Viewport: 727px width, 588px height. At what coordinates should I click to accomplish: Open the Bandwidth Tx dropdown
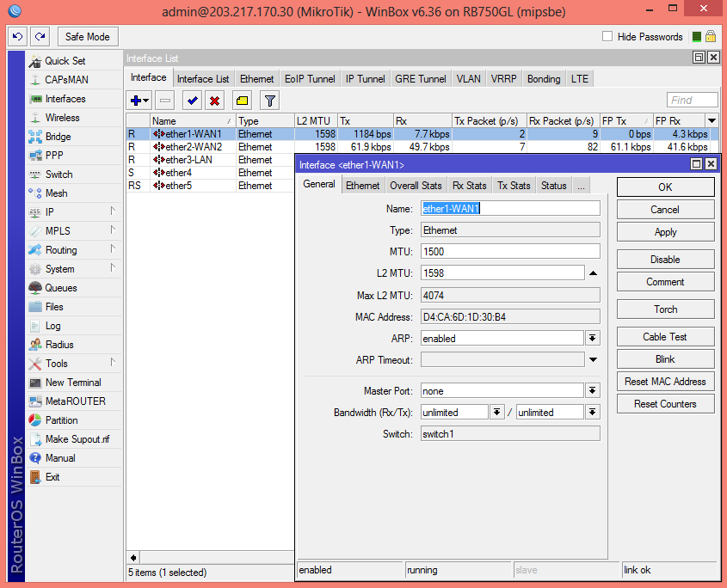[593, 412]
